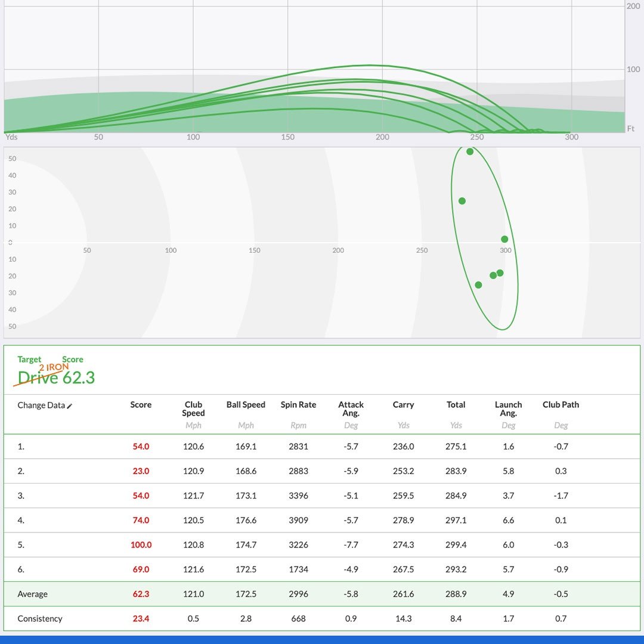This screenshot has width=644, height=644.
Task: Click the 278.9 carry value
Action: (x=403, y=521)
